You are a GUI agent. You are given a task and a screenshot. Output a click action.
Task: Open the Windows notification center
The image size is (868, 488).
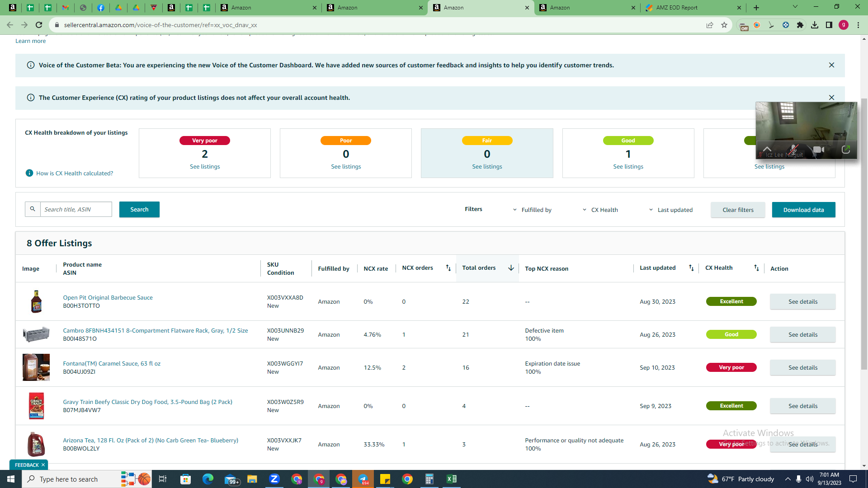[x=853, y=479]
